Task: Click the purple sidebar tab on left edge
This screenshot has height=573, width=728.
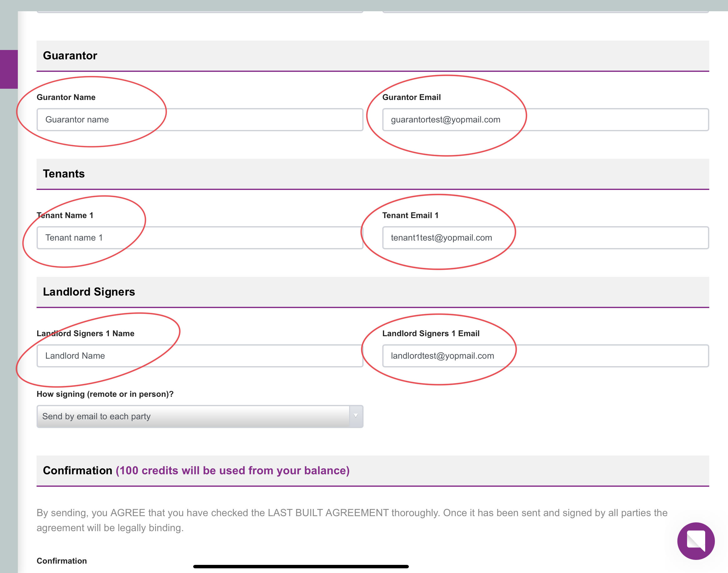Action: pos(9,69)
